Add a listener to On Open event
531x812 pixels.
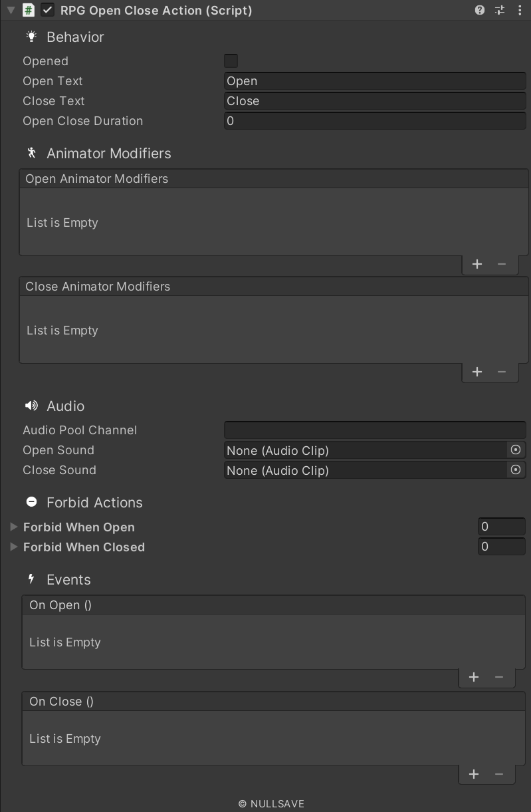(473, 678)
